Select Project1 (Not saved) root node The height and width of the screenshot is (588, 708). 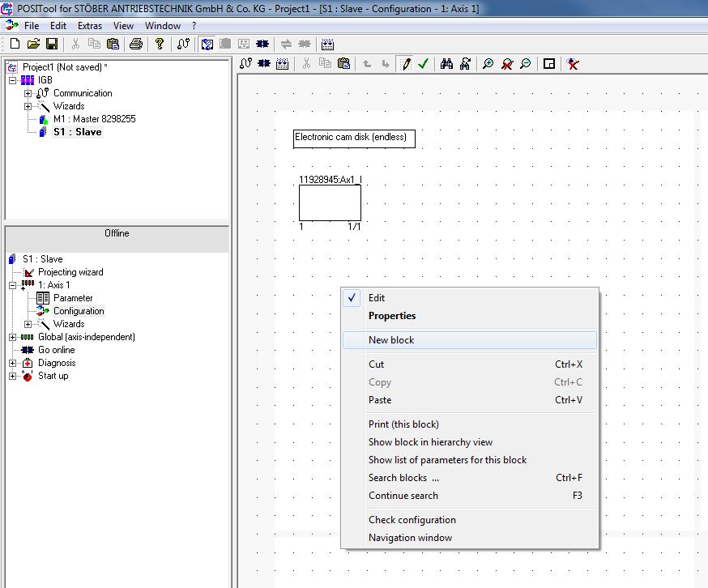pos(65,67)
